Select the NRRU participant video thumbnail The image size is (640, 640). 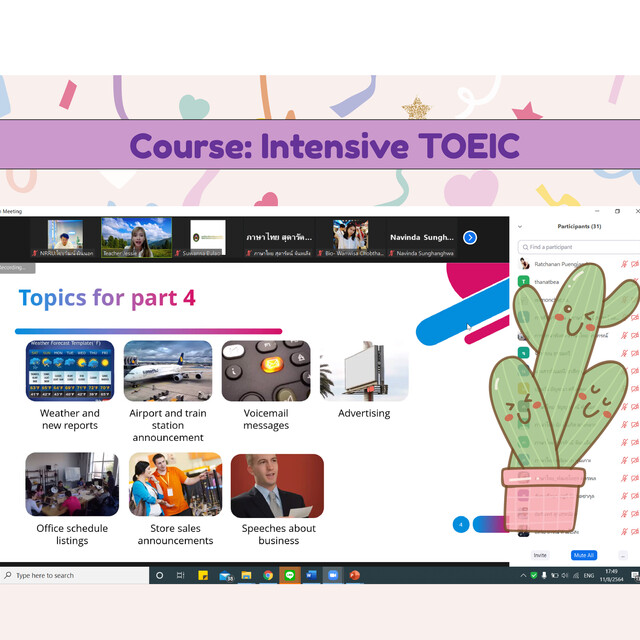coord(65,237)
